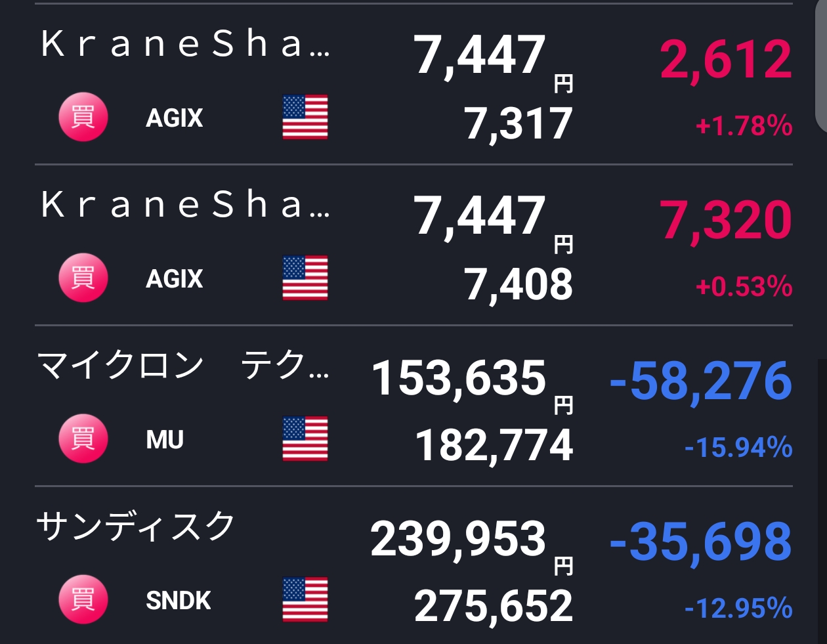Click the -58,276 loss figure
The height and width of the screenshot is (644, 827).
point(700,381)
